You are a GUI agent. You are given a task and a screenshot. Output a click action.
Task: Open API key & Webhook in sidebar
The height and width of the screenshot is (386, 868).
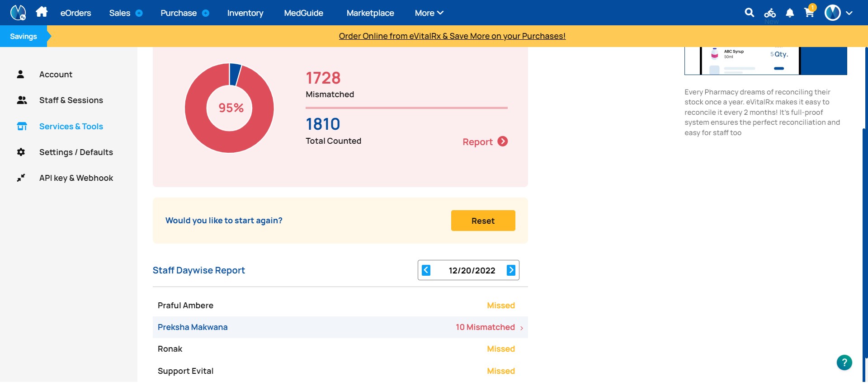[76, 178]
